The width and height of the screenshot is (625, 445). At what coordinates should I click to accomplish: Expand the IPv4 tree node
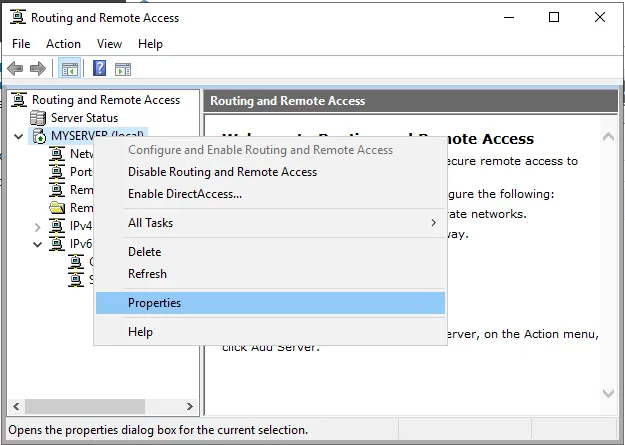(39, 226)
